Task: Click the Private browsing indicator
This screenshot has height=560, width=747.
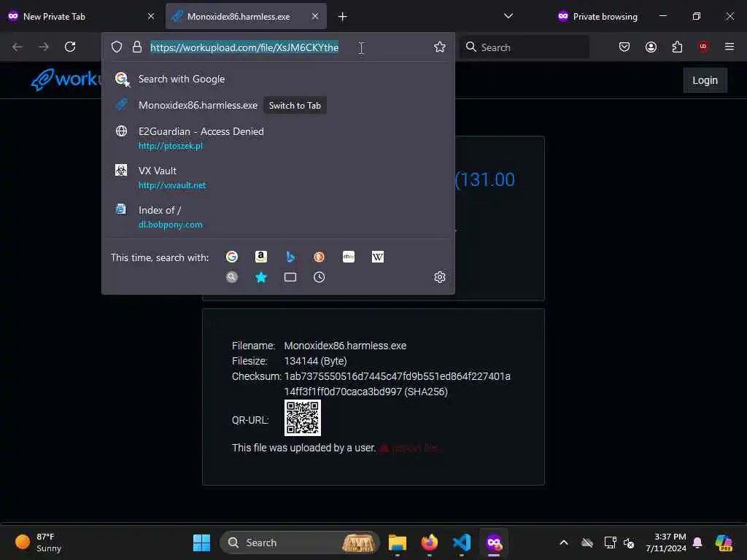Action: pos(597,16)
